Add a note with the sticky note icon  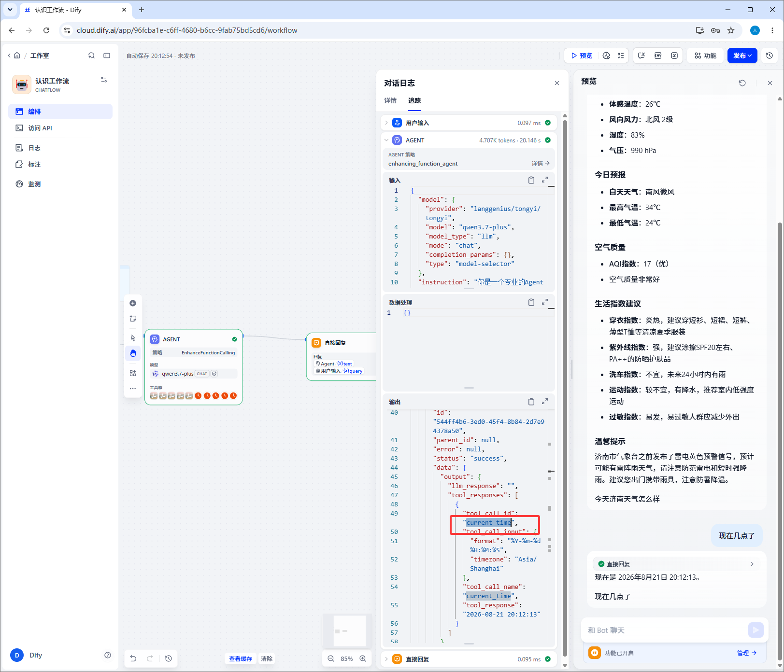(133, 319)
